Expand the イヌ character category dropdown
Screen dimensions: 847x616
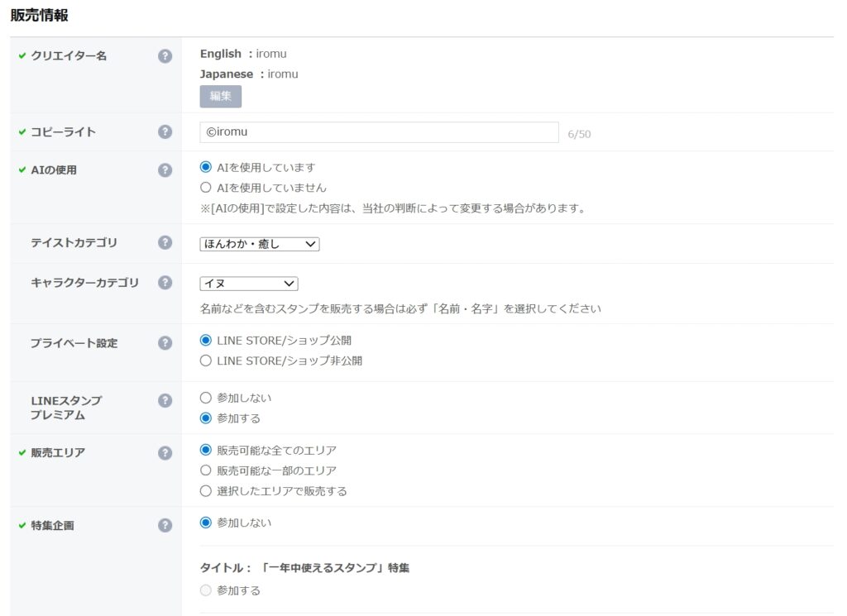pyautogui.click(x=248, y=284)
